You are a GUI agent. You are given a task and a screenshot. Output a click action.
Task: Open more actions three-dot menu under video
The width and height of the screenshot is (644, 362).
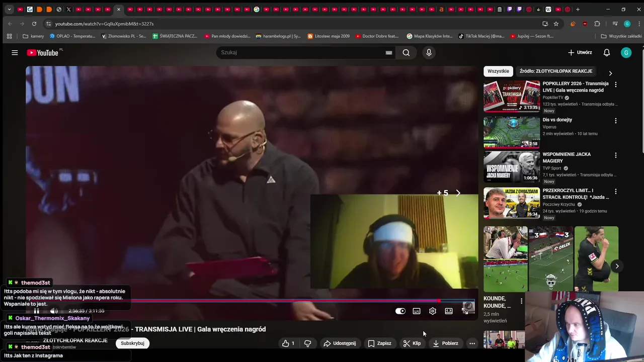pyautogui.click(x=472, y=343)
